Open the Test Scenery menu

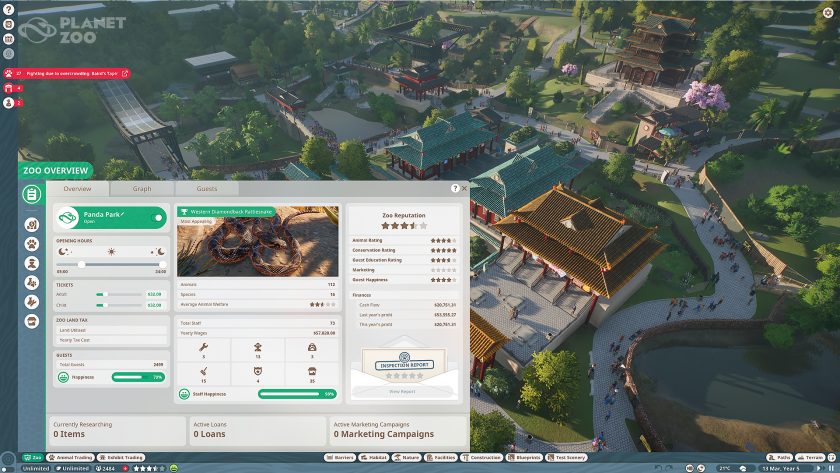pos(567,457)
